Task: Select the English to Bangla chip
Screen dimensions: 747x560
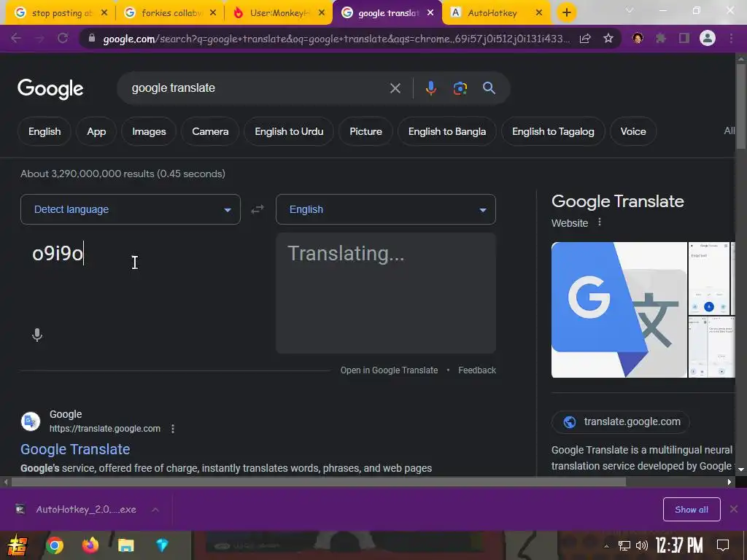Action: [447, 131]
